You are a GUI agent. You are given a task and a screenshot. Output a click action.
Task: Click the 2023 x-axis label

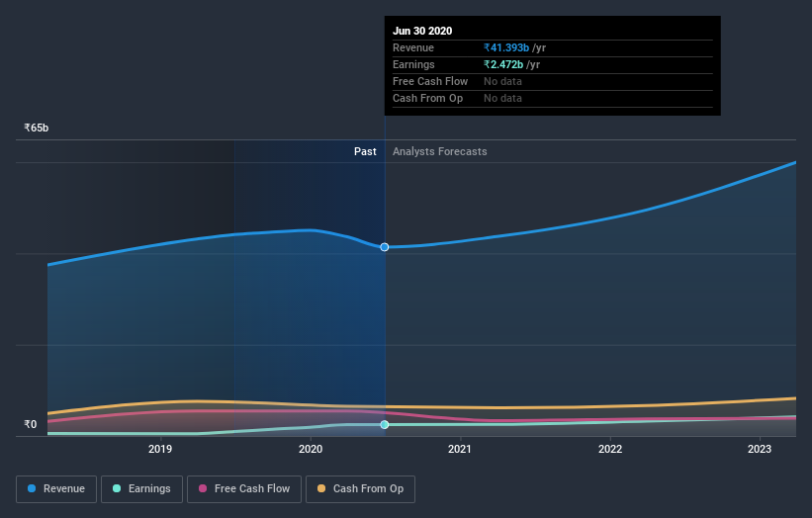click(760, 449)
